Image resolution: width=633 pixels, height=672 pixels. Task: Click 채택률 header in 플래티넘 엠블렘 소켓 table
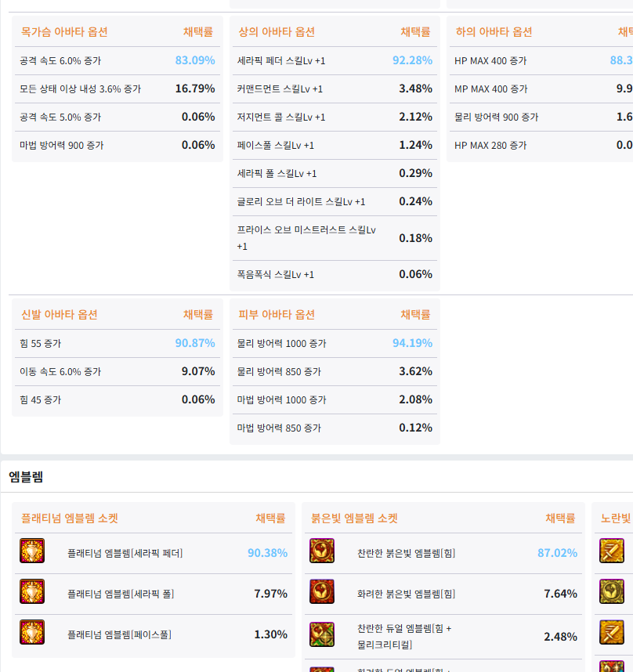point(270,518)
